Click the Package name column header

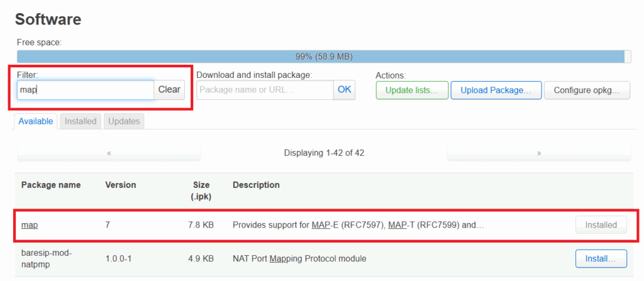[x=51, y=185]
